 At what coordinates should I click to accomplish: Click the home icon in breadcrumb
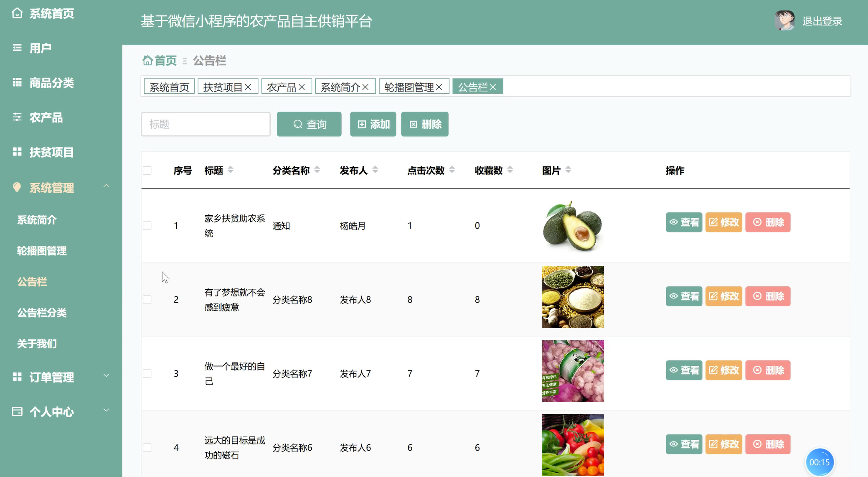pos(147,61)
